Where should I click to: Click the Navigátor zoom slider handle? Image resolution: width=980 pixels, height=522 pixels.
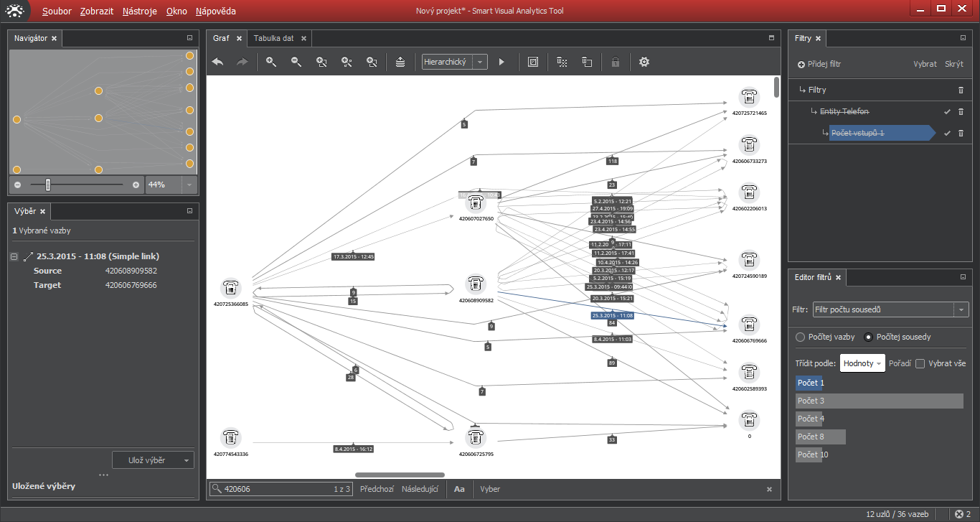48,185
